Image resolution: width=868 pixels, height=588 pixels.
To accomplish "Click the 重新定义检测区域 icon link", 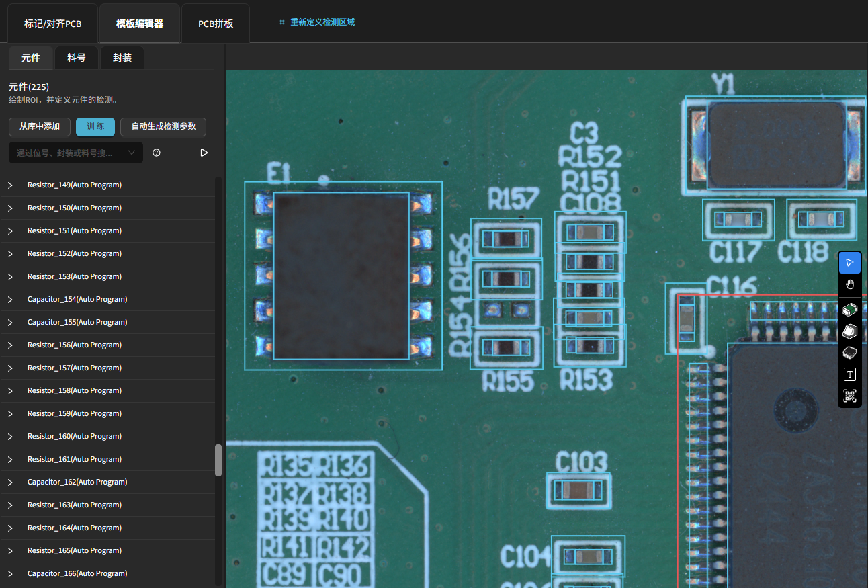I will pyautogui.click(x=316, y=22).
